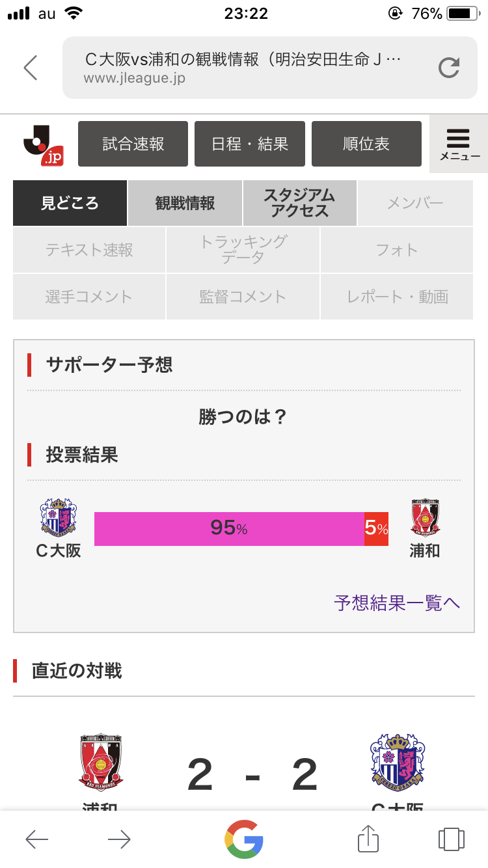Open 試合速報 in top navigation

133,144
